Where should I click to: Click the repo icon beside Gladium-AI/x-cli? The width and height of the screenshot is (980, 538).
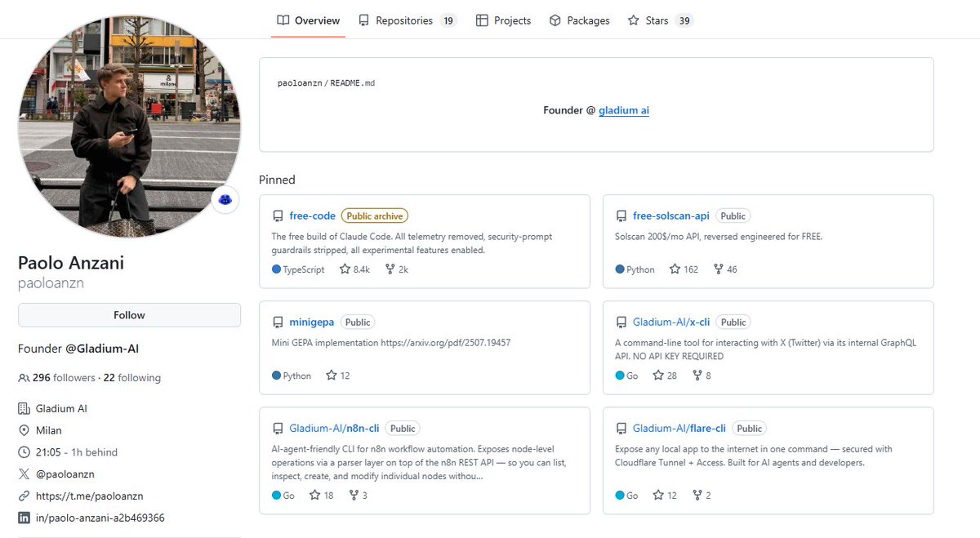click(621, 322)
